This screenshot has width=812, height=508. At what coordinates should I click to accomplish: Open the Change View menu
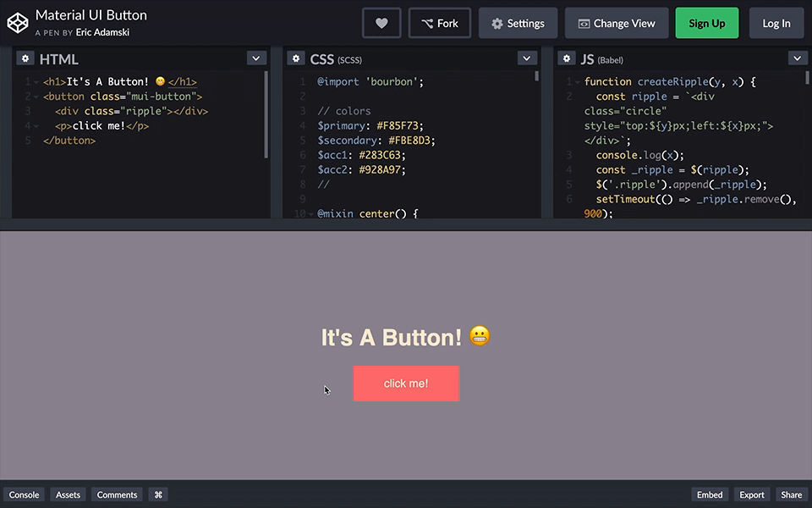pyautogui.click(x=617, y=23)
